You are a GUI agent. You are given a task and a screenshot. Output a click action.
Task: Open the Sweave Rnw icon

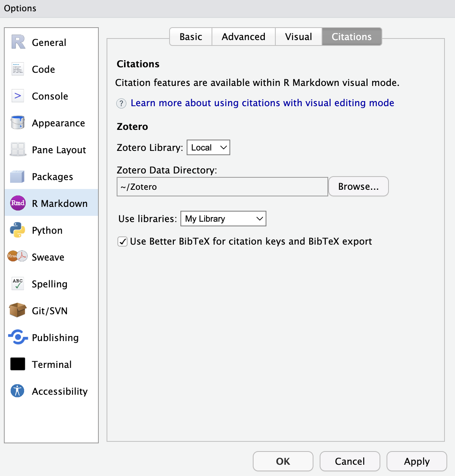click(17, 257)
